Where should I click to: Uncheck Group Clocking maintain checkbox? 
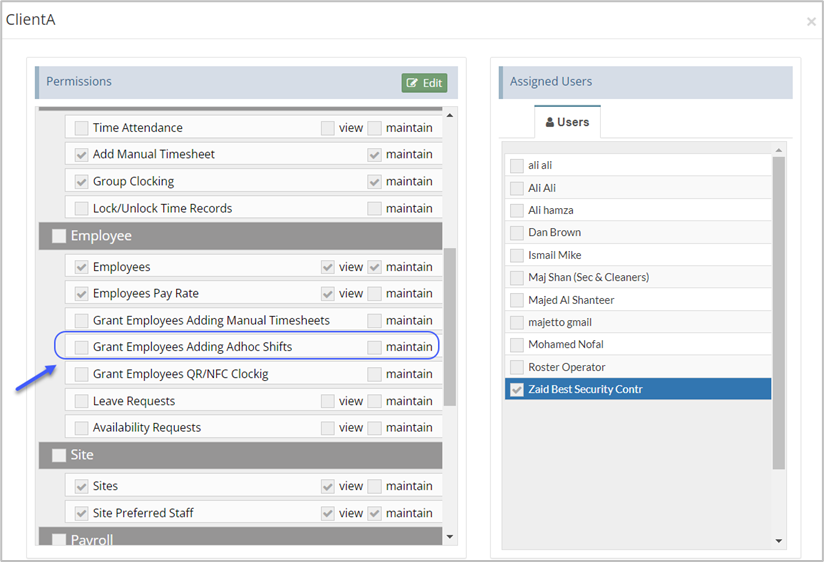point(374,181)
